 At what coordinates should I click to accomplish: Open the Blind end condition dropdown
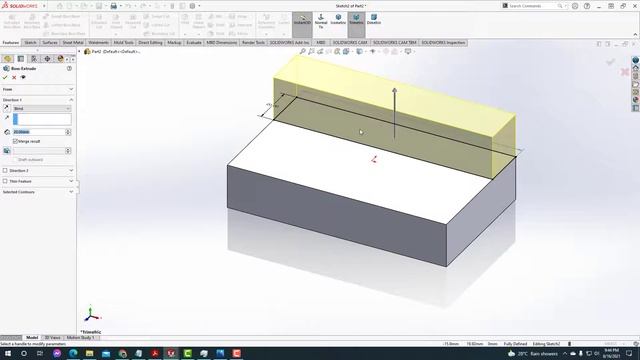click(42, 109)
